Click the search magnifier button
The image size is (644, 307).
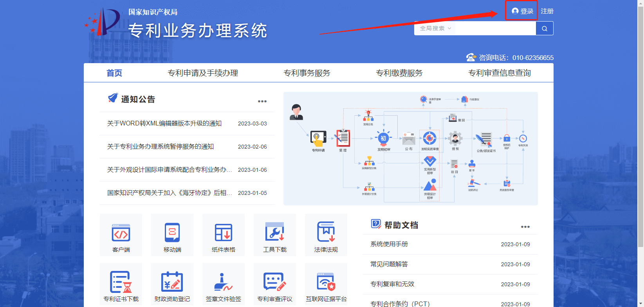click(545, 28)
